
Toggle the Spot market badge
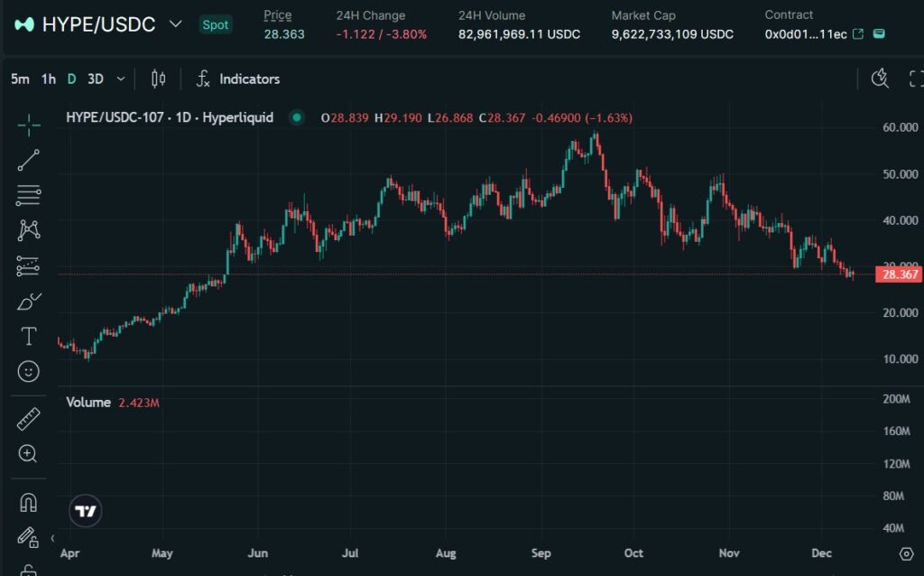click(215, 24)
